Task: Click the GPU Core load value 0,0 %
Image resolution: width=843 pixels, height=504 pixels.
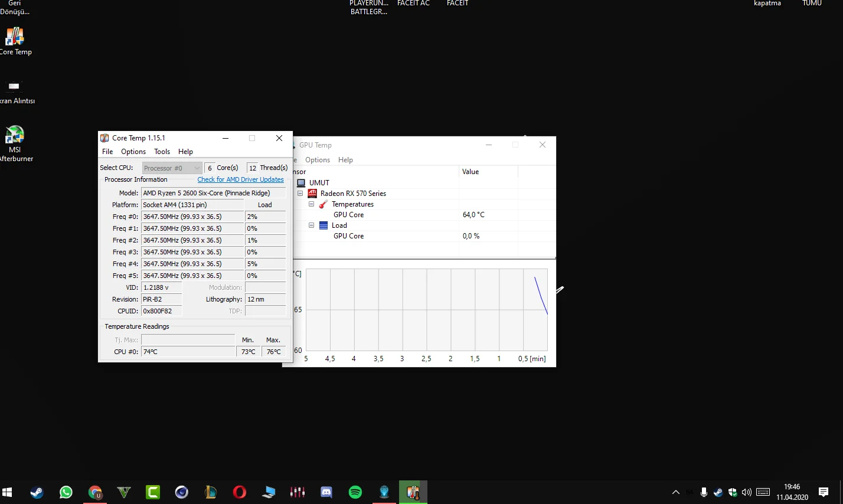Action: coord(471,236)
